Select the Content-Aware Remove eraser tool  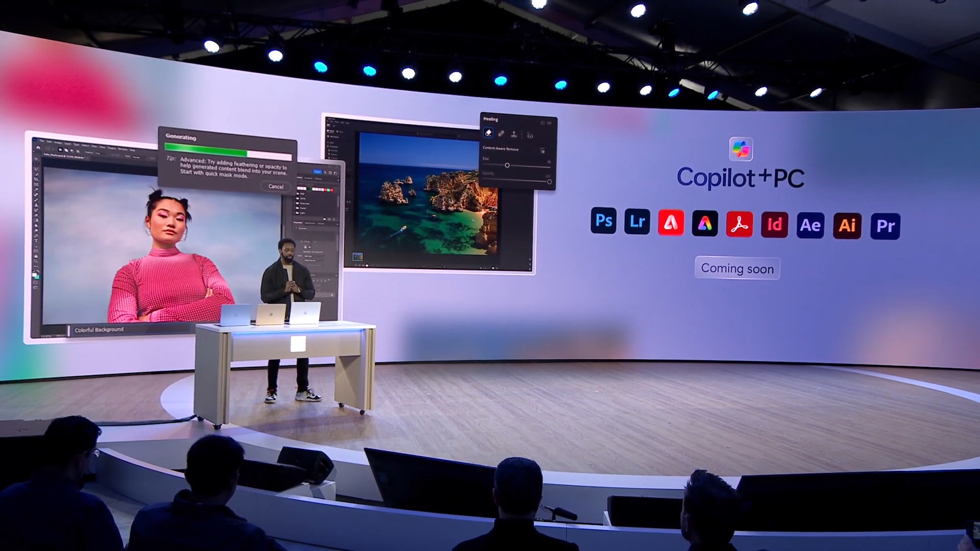488,133
